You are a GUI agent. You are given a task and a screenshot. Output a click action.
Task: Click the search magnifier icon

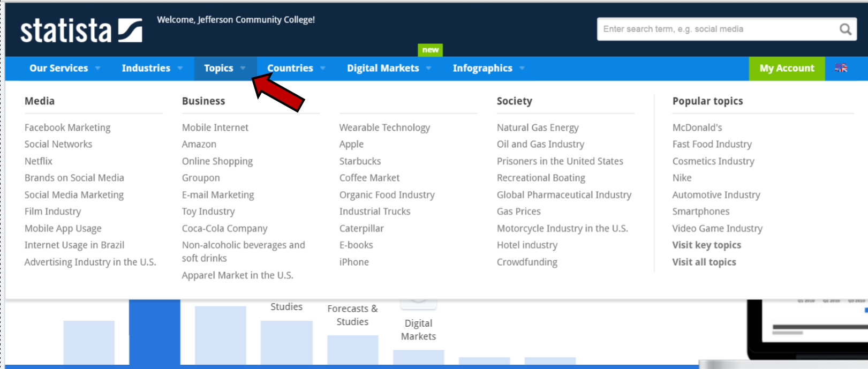(845, 29)
